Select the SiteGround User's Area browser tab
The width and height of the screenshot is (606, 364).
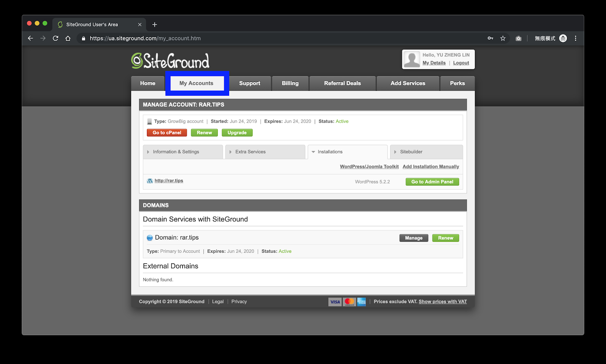click(x=99, y=25)
